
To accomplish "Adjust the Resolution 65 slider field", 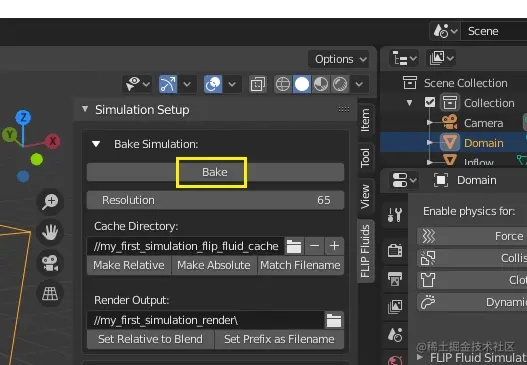I will (215, 200).
